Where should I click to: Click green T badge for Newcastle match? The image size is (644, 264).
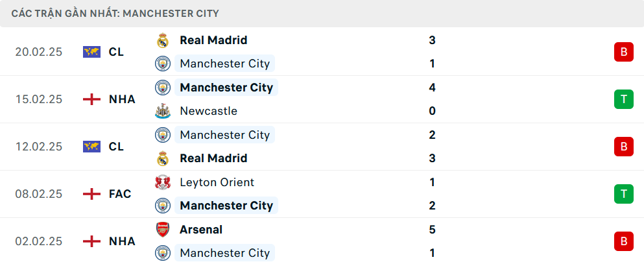click(623, 99)
